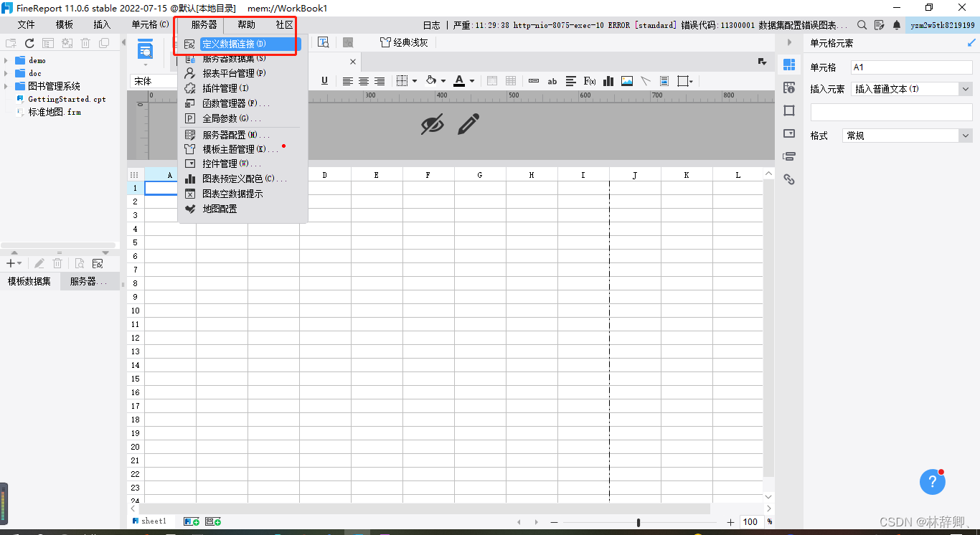Insert plain text lines icon
The image size is (980, 535).
571,81
